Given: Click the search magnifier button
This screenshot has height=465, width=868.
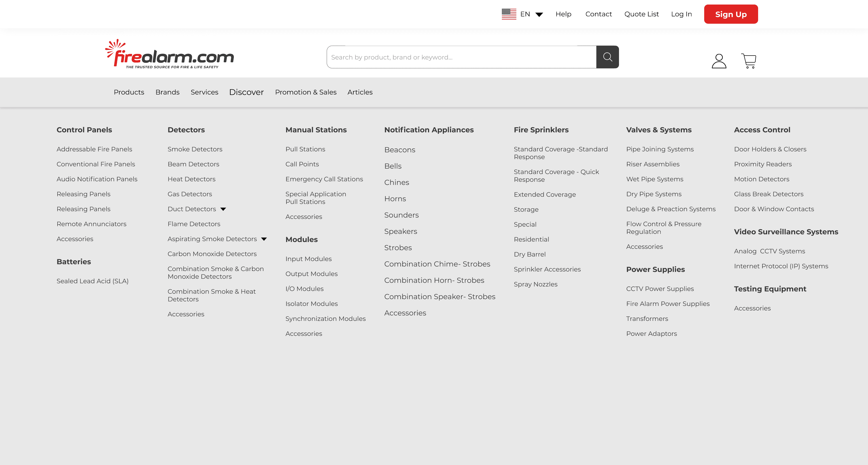Looking at the screenshot, I should 607,57.
